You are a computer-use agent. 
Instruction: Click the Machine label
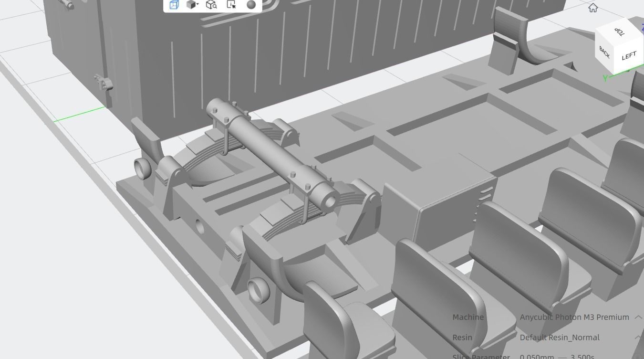tap(468, 317)
